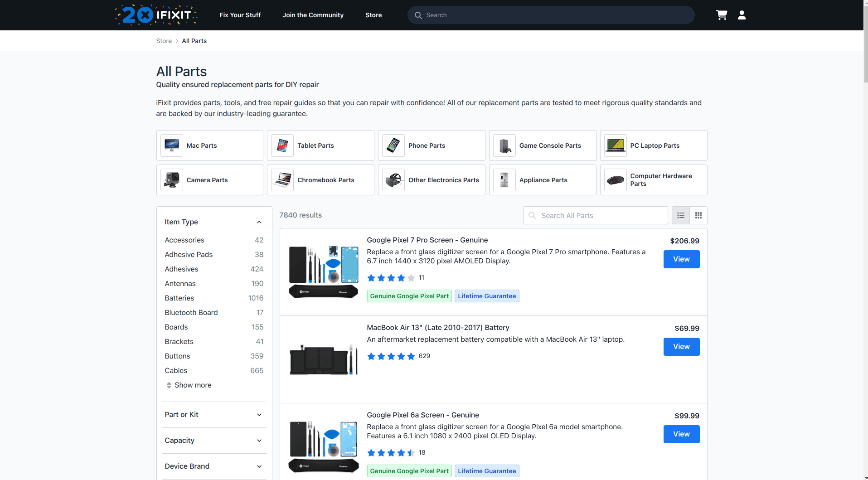
Task: Click the Computer Hardware Parts mouse icon
Action: 616,180
